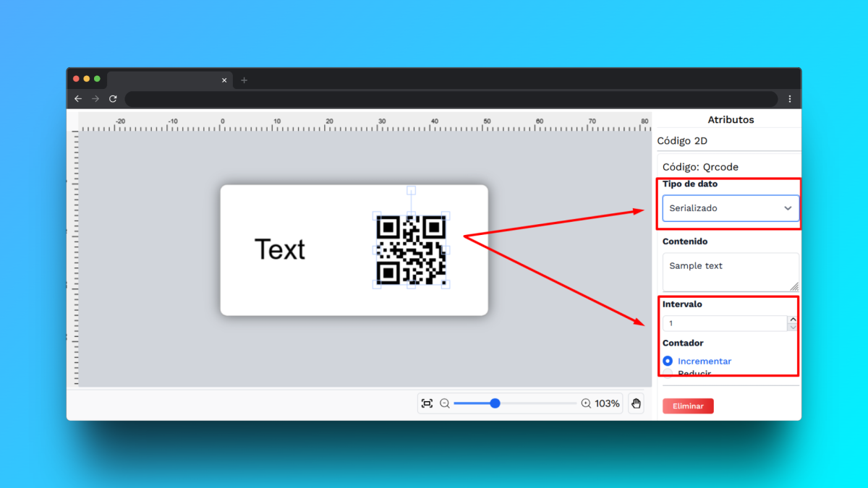Reload the page with the refresh icon
The width and height of the screenshot is (868, 488).
click(113, 98)
